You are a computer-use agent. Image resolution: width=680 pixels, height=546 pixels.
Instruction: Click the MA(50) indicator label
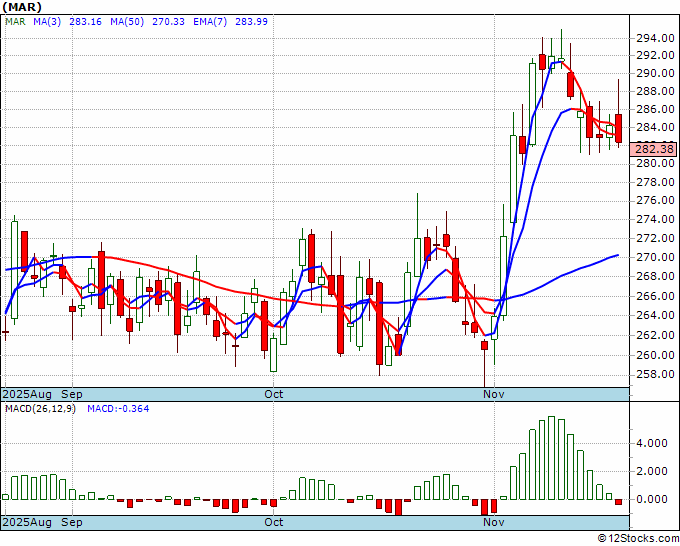pyautogui.click(x=127, y=22)
